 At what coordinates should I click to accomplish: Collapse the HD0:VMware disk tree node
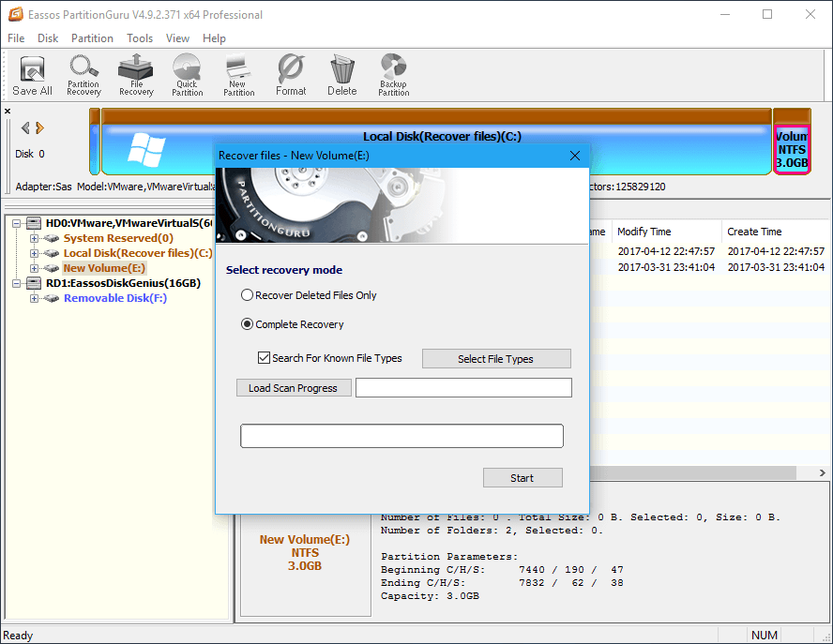coord(18,223)
